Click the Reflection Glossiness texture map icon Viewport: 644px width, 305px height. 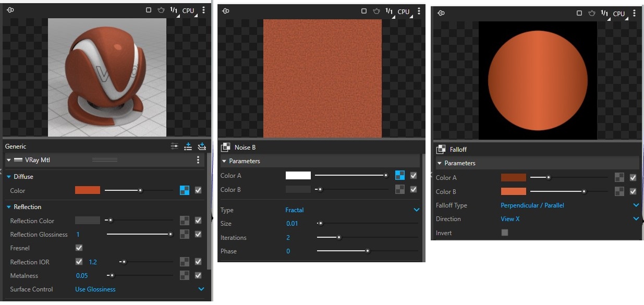pyautogui.click(x=185, y=234)
